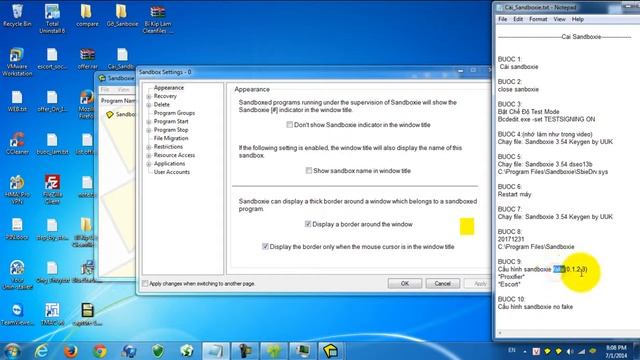Select File Migration in settings tree
The height and width of the screenshot is (360, 640).
pyautogui.click(x=171, y=138)
